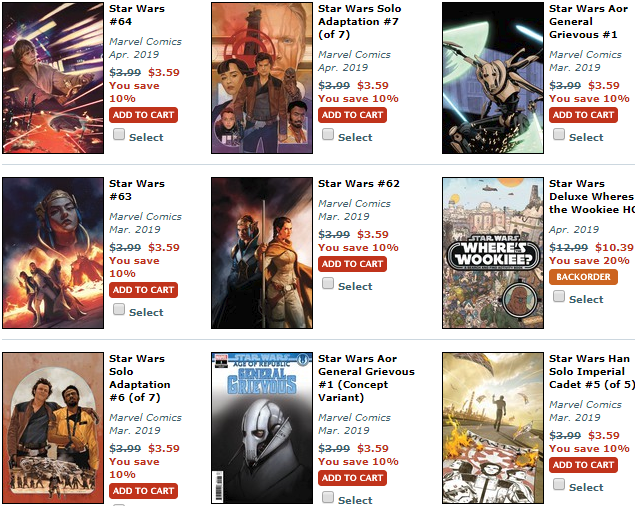The height and width of the screenshot is (506, 635).
Task: Mark Select checkbox for Star Wars #62
Action: coord(328,283)
